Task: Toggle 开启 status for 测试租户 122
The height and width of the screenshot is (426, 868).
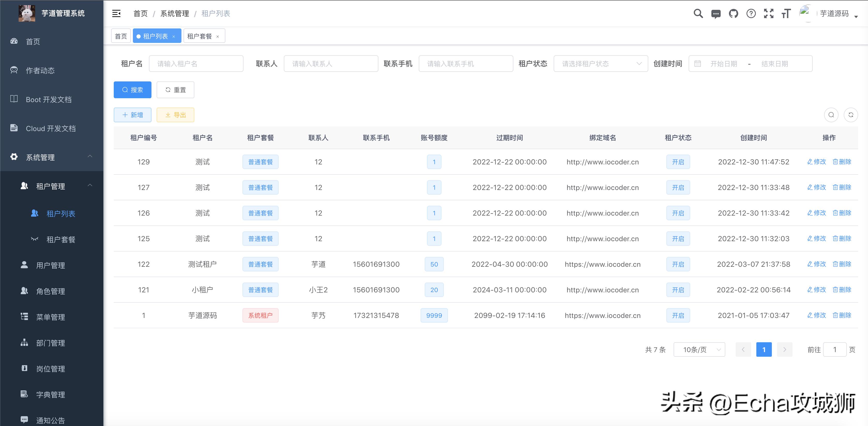Action: pyautogui.click(x=678, y=264)
